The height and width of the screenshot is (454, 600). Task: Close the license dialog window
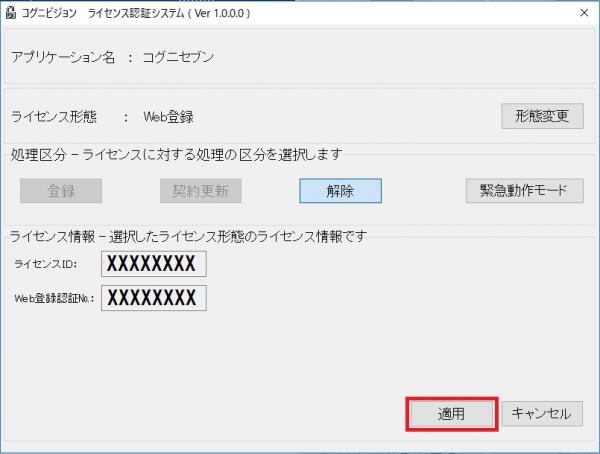[584, 13]
